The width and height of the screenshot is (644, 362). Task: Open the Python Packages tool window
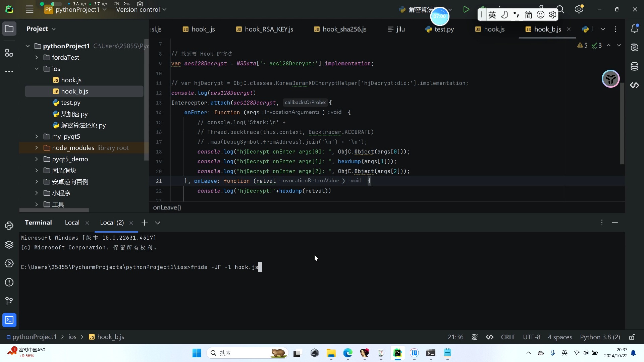click(x=9, y=244)
